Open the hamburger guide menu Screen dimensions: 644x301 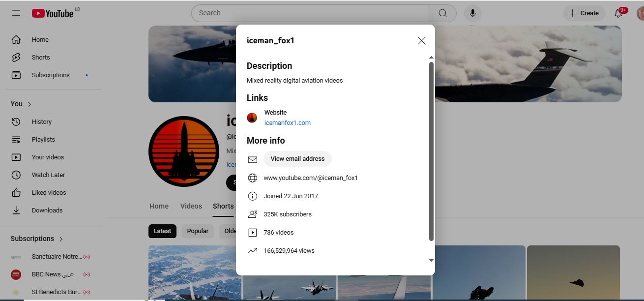(16, 13)
